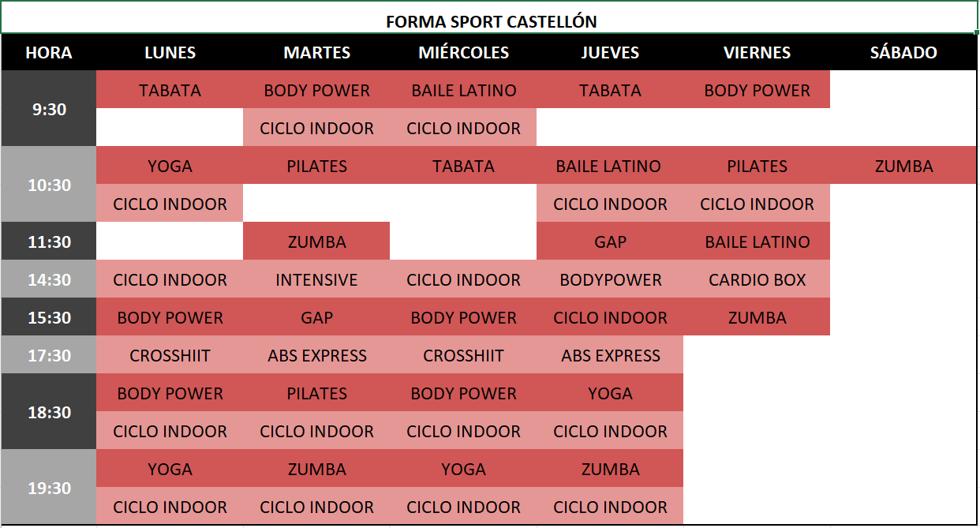Select the VIERNES header cell

[x=757, y=53]
